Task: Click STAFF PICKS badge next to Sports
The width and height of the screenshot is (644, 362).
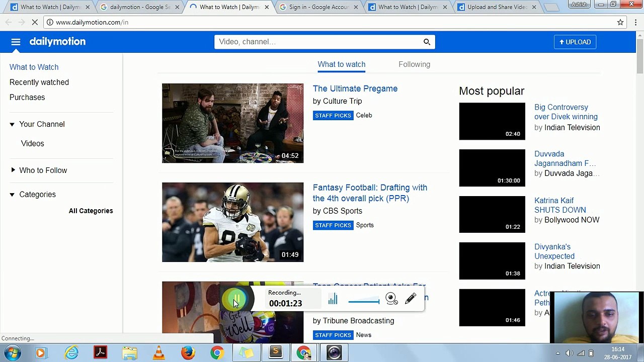Action: (333, 225)
